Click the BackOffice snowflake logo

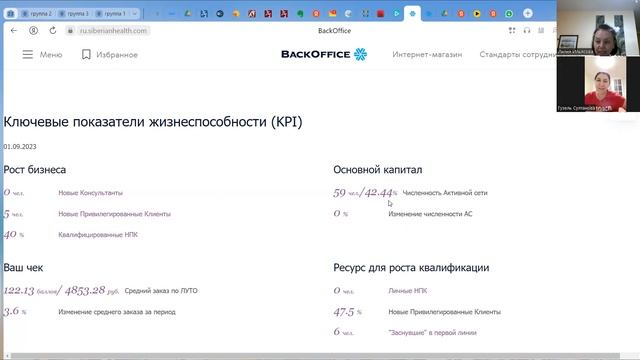point(360,54)
